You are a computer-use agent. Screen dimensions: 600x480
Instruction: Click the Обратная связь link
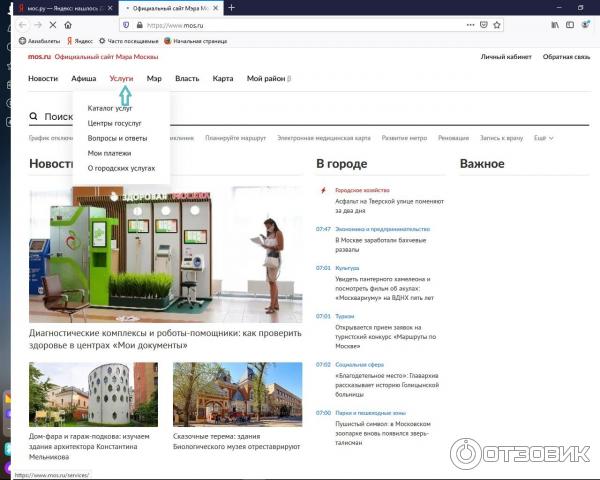566,58
